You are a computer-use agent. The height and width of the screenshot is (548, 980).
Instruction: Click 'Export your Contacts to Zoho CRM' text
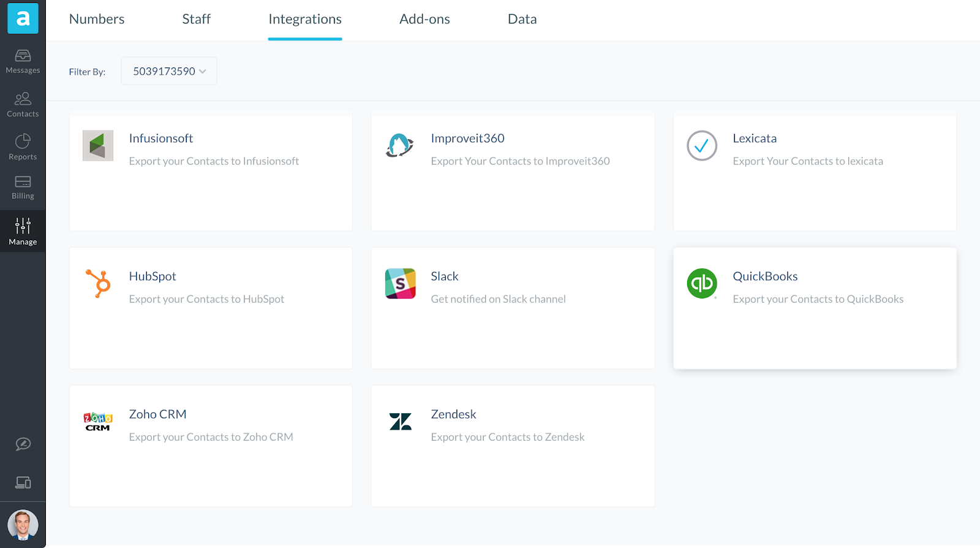(211, 437)
